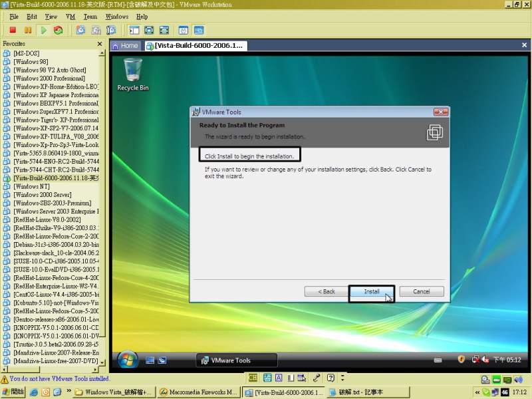
Task: Click Cancel in the VMware Tools wizard
Action: (422, 291)
